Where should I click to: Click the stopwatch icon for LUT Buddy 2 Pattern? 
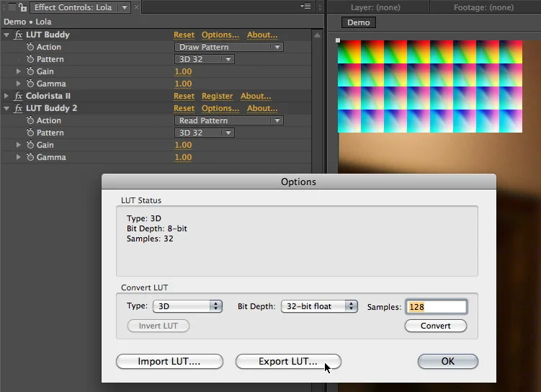[x=30, y=133]
